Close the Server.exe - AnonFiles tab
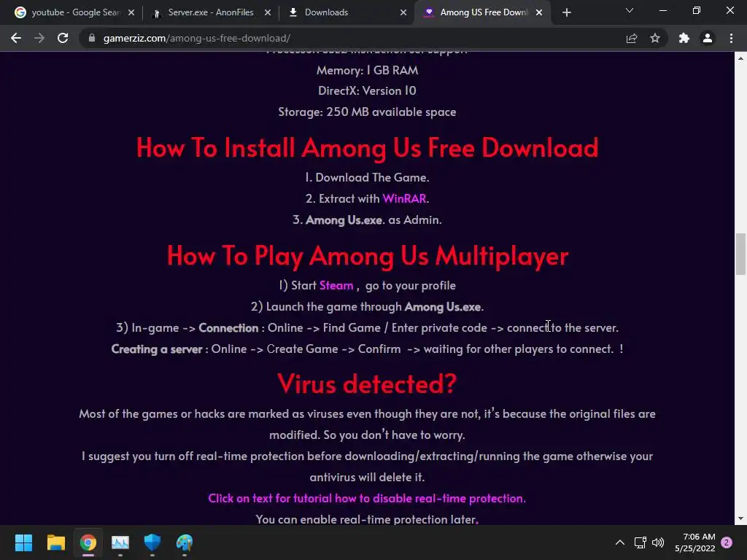Image resolution: width=747 pixels, height=560 pixels. click(x=268, y=12)
